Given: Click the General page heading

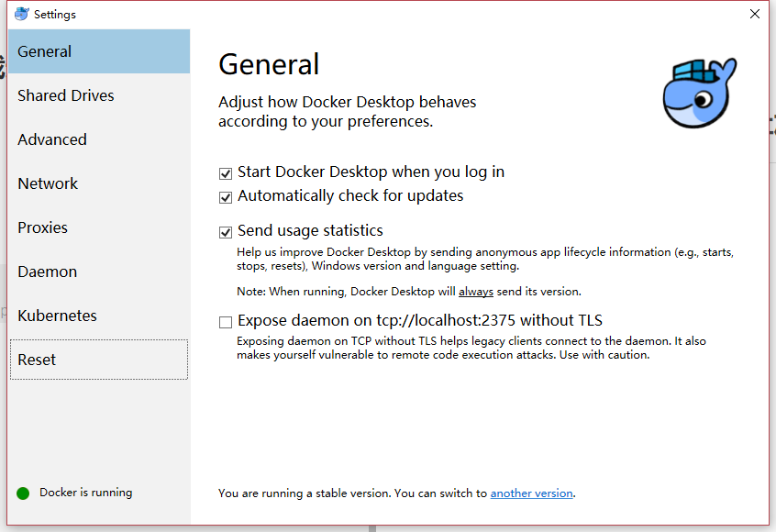Looking at the screenshot, I should coord(270,64).
